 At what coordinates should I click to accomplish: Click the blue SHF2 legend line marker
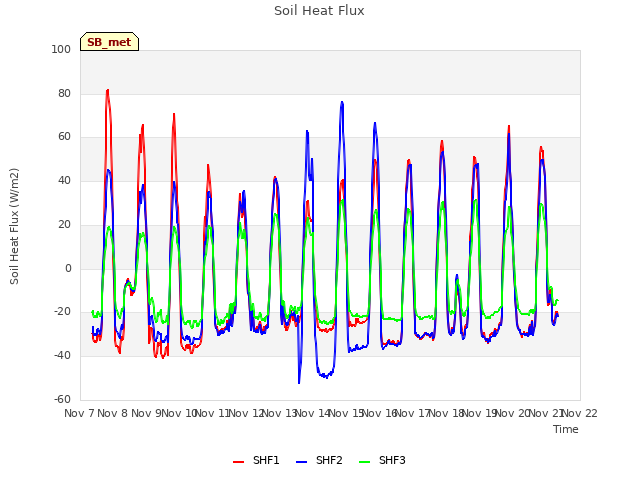301,462
